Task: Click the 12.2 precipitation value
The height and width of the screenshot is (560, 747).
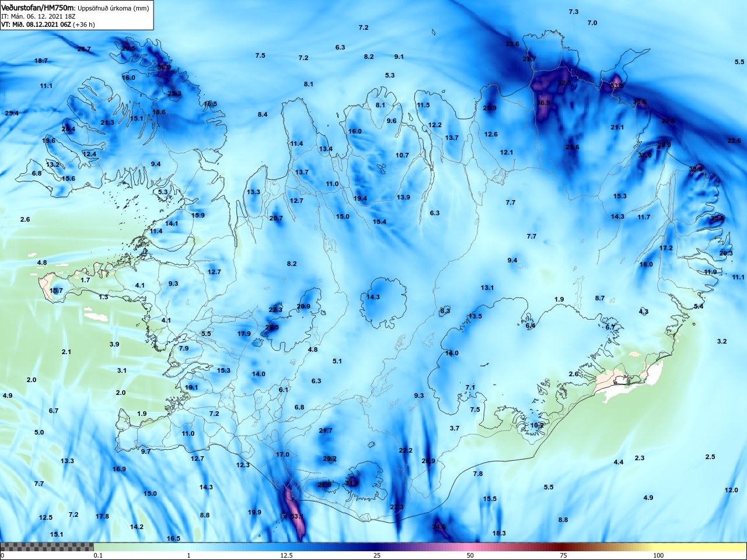Action: 435,125
